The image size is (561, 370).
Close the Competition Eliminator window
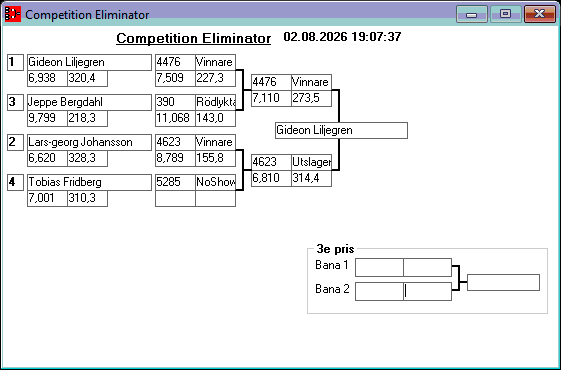(x=540, y=14)
